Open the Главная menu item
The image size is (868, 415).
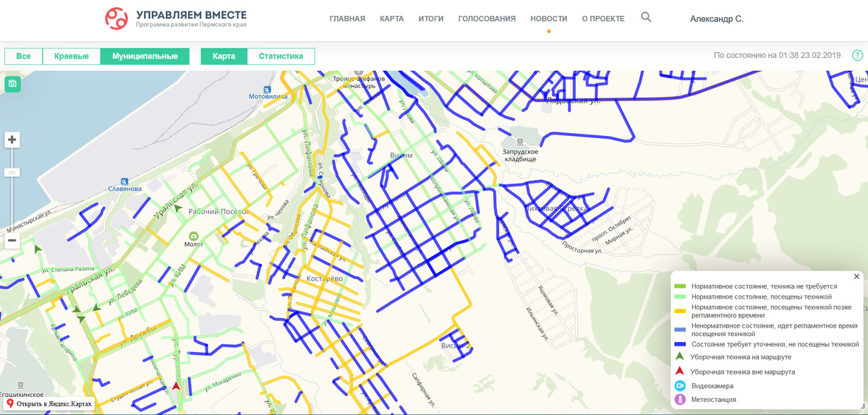(x=347, y=19)
